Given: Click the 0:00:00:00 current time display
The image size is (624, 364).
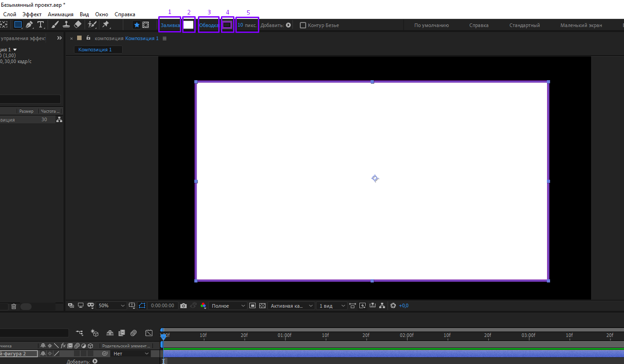Looking at the screenshot, I should click(162, 305).
